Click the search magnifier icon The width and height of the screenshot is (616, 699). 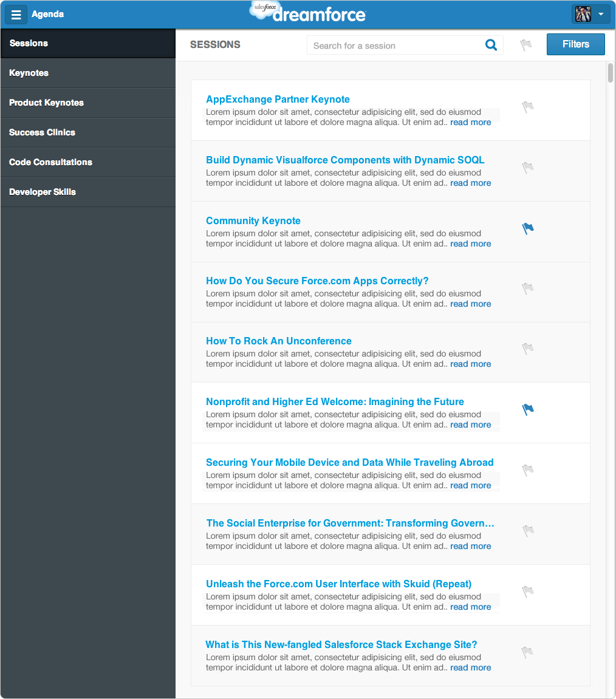491,45
